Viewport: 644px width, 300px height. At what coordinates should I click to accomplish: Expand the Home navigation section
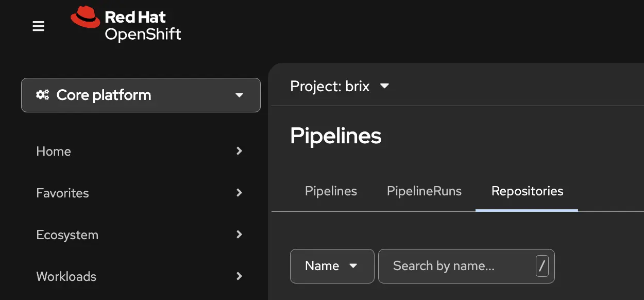[x=140, y=151]
